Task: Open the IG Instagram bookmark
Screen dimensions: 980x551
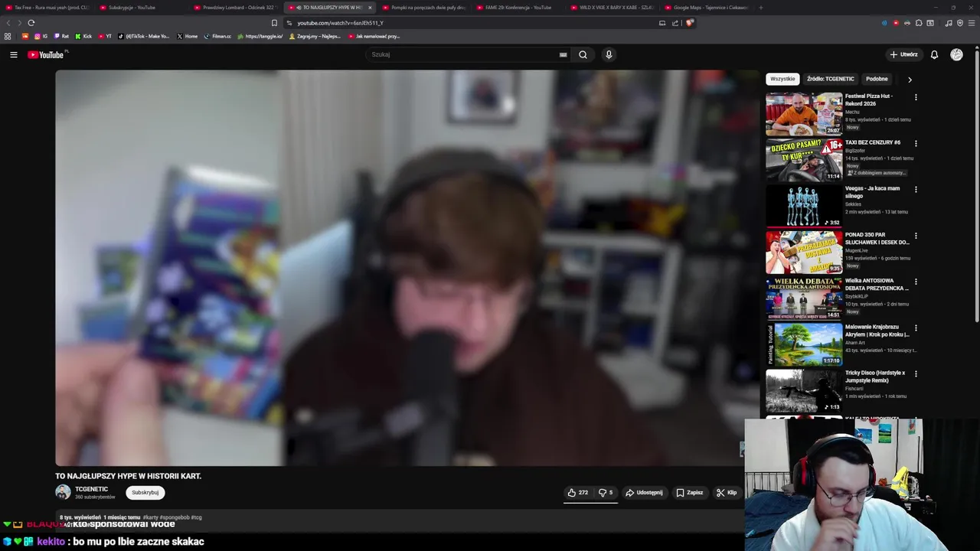Action: click(x=41, y=36)
